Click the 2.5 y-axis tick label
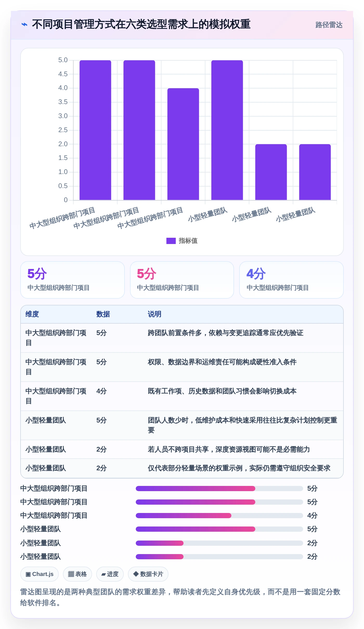The height and width of the screenshot is (629, 364). coord(63,130)
